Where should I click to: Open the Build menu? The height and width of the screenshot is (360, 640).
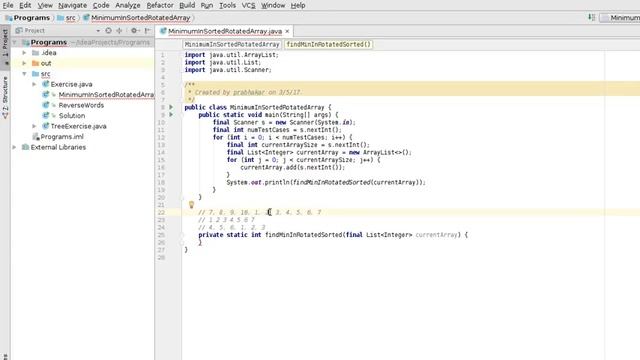coord(187,5)
